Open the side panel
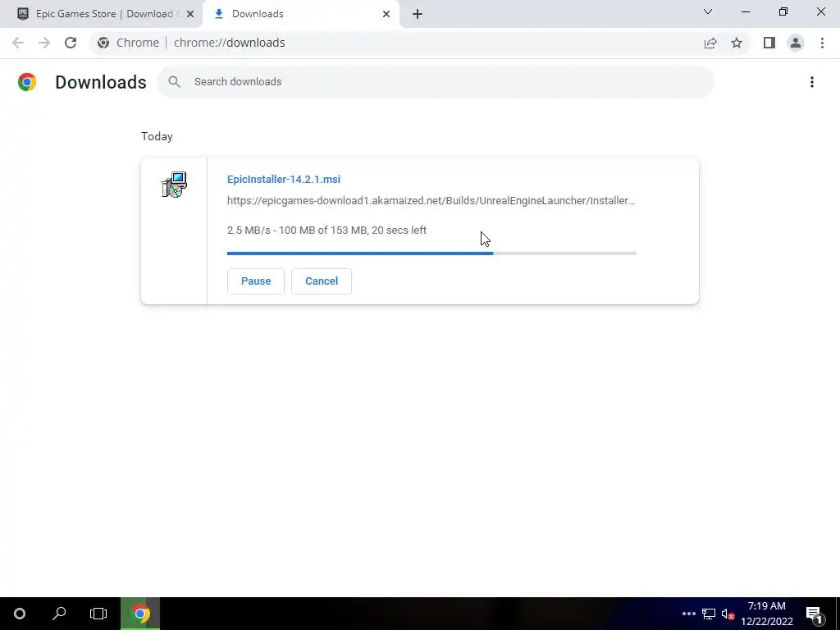This screenshot has height=630, width=840. click(x=769, y=43)
